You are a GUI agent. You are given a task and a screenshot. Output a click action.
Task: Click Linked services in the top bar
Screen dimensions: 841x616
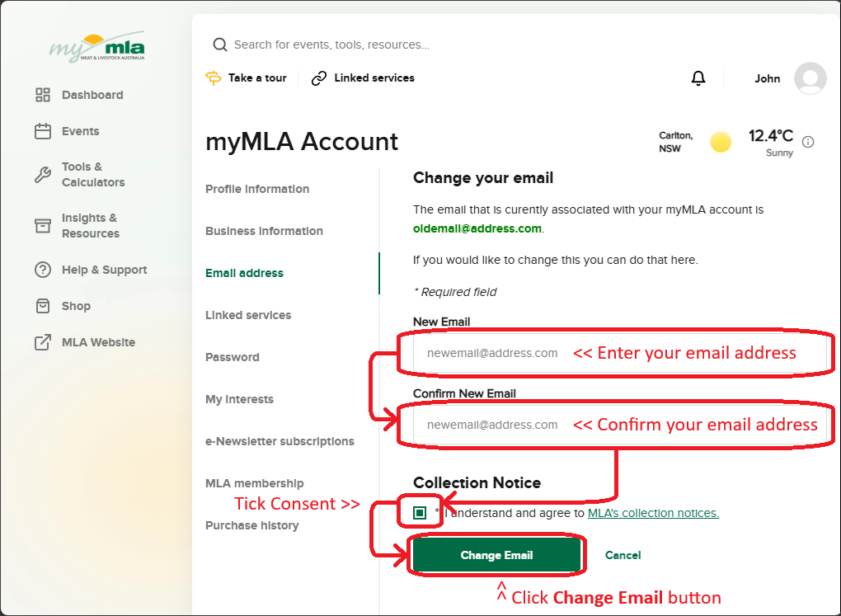click(374, 78)
